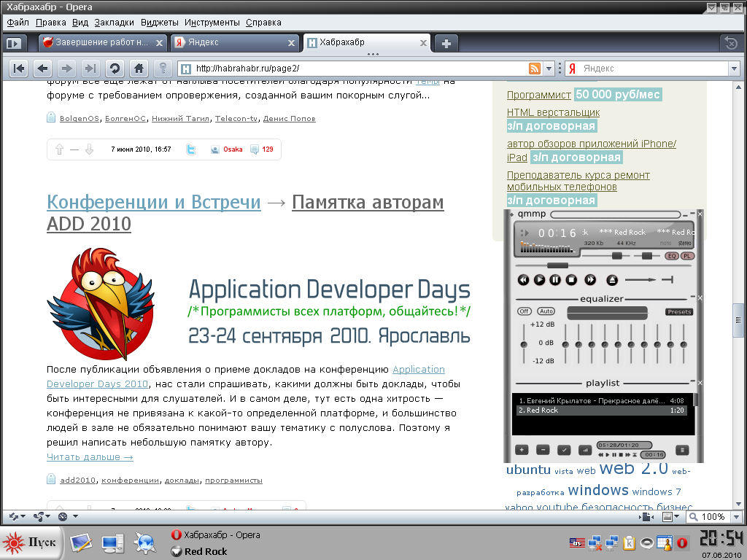Adjust the qmmp balance slider
Viewport: 747px width, 560px height.
647,256
